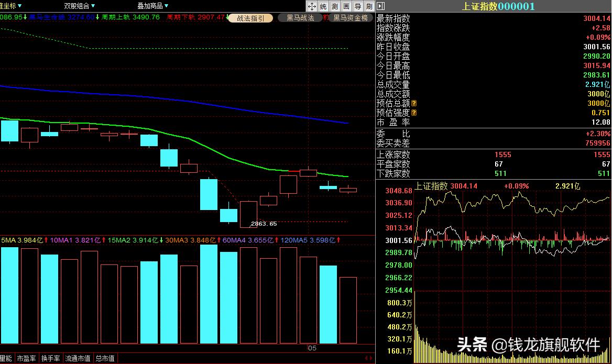Click the 最新指数 value 3004.14

pyautogui.click(x=596, y=18)
